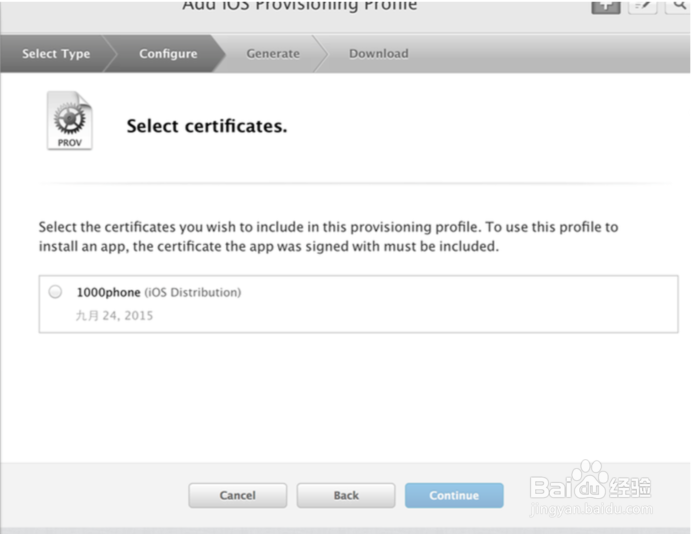Select the 1000phone certificate radio button
Image resolution: width=691 pixels, height=534 pixels.
pyautogui.click(x=55, y=292)
